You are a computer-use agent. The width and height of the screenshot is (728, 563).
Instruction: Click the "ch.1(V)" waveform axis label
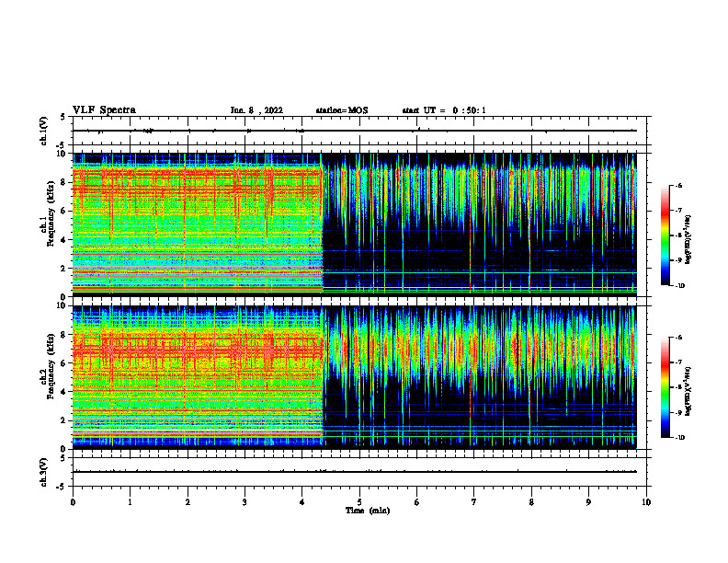(x=44, y=131)
